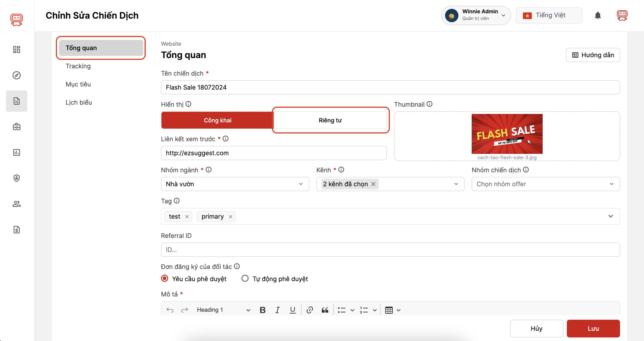Click the Flash Sale thumbnail image

507,134
